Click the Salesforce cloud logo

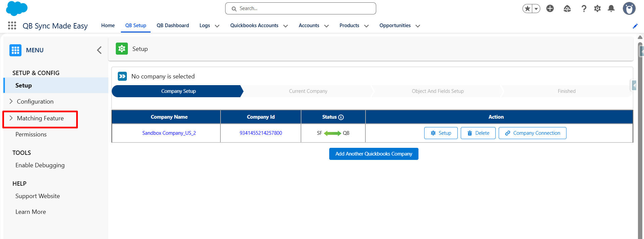[x=16, y=8]
